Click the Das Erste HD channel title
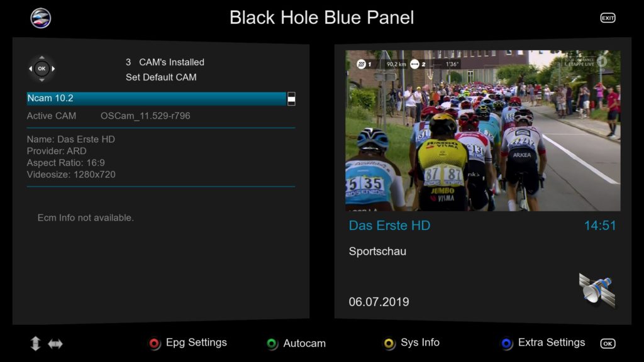Viewport: 644px width, 362px height. (389, 226)
